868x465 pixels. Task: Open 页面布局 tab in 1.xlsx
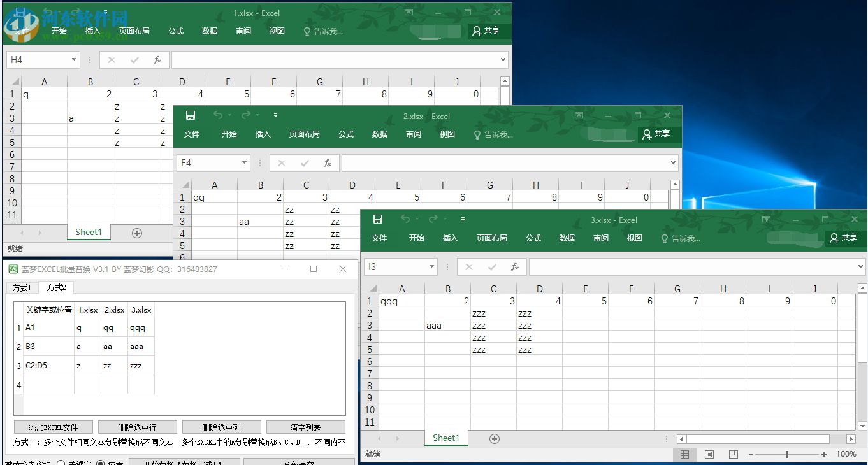click(134, 31)
